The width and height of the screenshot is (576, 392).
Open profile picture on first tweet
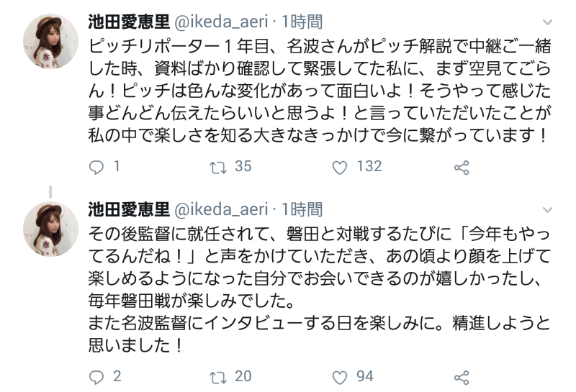[50, 42]
